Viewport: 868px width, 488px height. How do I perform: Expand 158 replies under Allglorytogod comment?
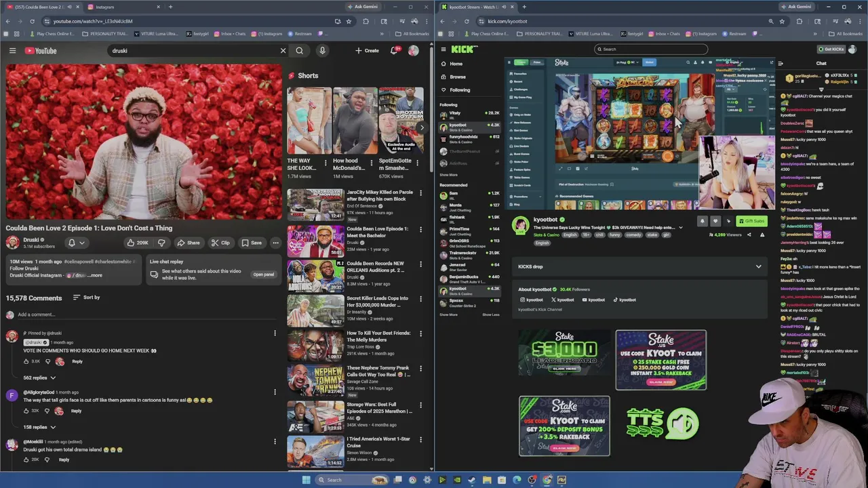[39, 427]
